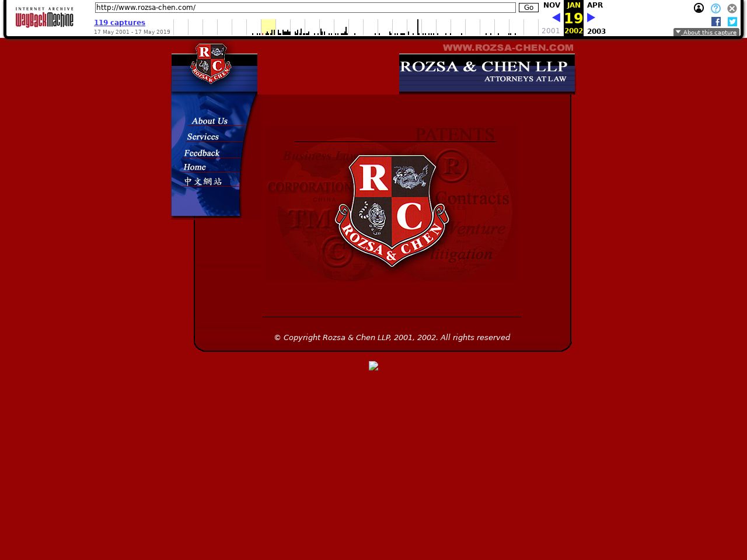Open the user account icon
Image resolution: width=747 pixels, height=560 pixels.
coord(699,8)
